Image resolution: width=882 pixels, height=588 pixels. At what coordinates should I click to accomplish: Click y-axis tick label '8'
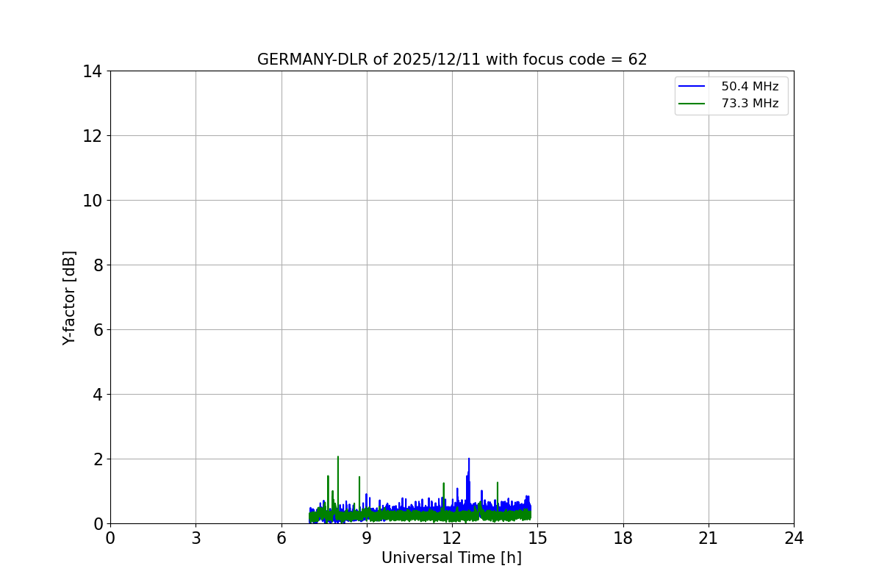tap(97, 265)
